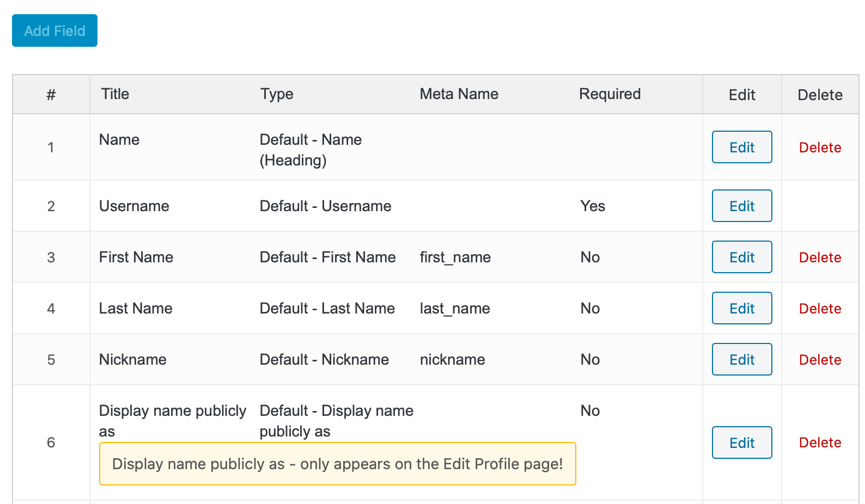Click row number 5 cell
Viewport: 865px width, 504px height.
pos(51,360)
